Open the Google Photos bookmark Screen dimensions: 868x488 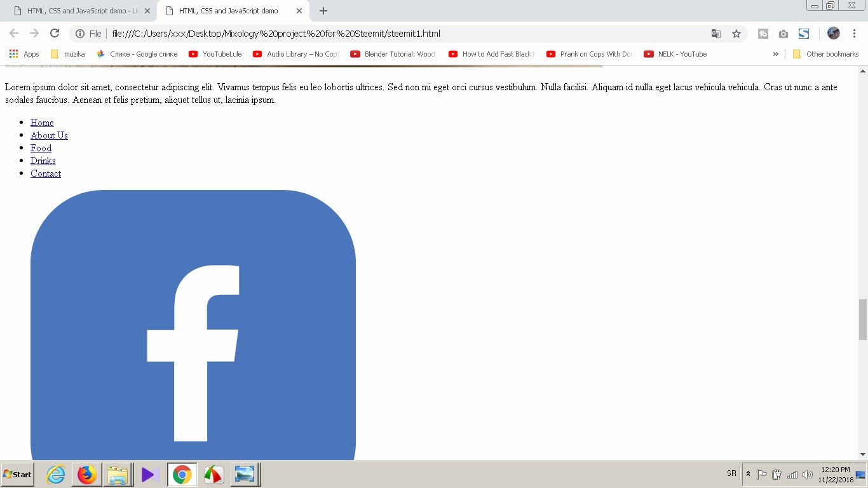click(137, 54)
